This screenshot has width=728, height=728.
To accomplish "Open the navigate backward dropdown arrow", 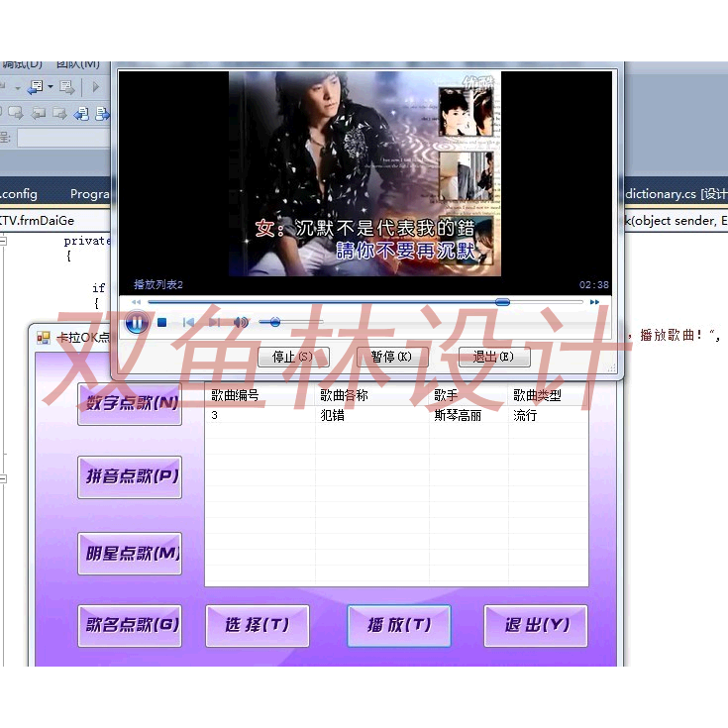I will click(x=51, y=87).
